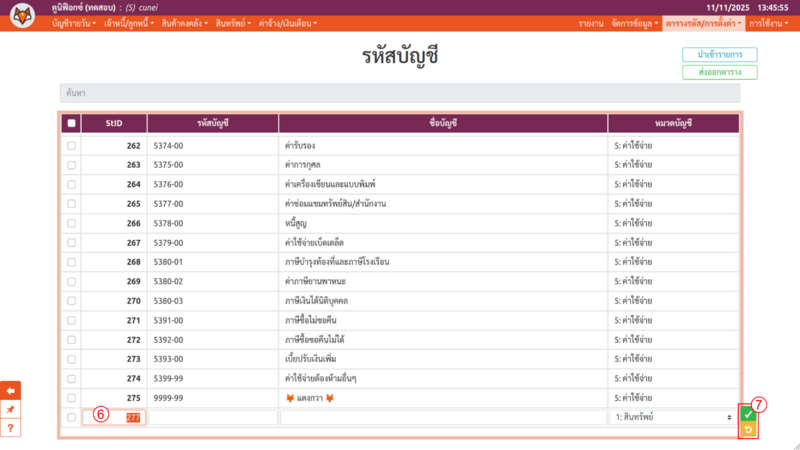Click the fox logo icon at top left
This screenshot has height=450, width=800.
click(x=22, y=16)
